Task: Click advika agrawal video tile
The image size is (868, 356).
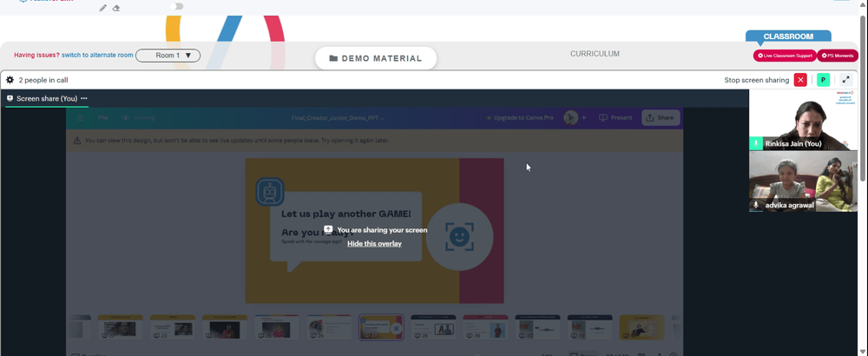Action: (803, 181)
